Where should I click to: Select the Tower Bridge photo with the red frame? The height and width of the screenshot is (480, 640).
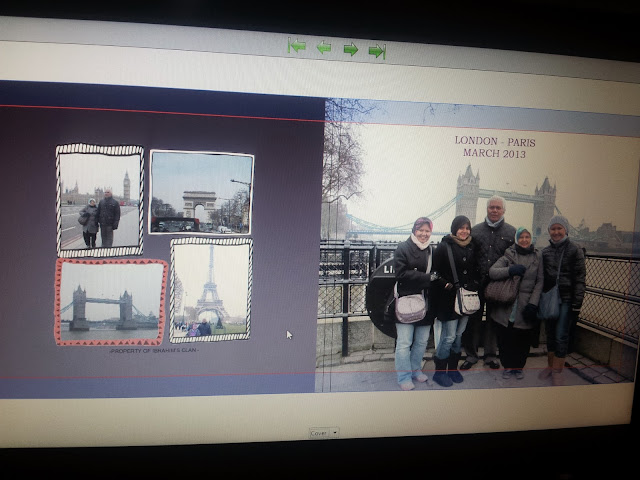click(111, 302)
